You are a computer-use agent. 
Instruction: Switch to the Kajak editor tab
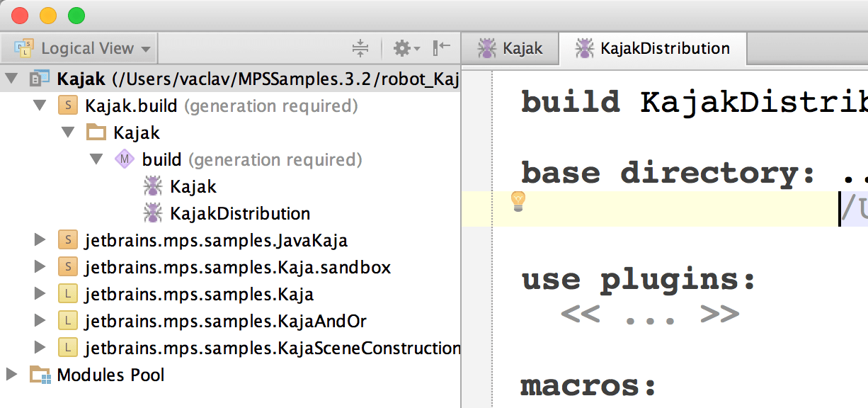[x=510, y=48]
